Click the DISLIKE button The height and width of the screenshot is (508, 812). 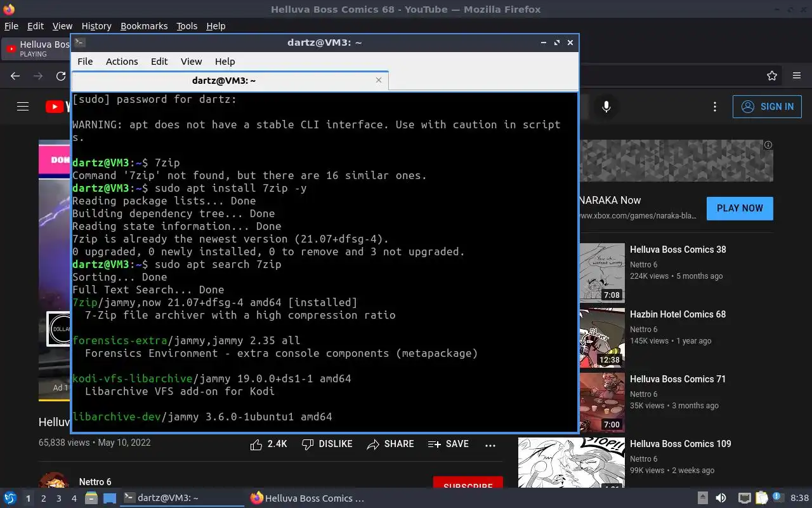pyautogui.click(x=327, y=444)
